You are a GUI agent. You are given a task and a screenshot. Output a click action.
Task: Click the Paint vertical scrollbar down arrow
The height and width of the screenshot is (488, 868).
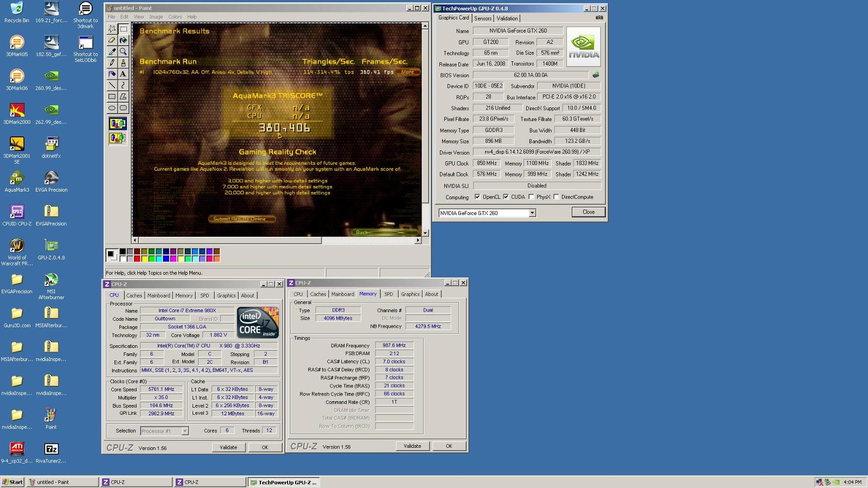(425, 233)
